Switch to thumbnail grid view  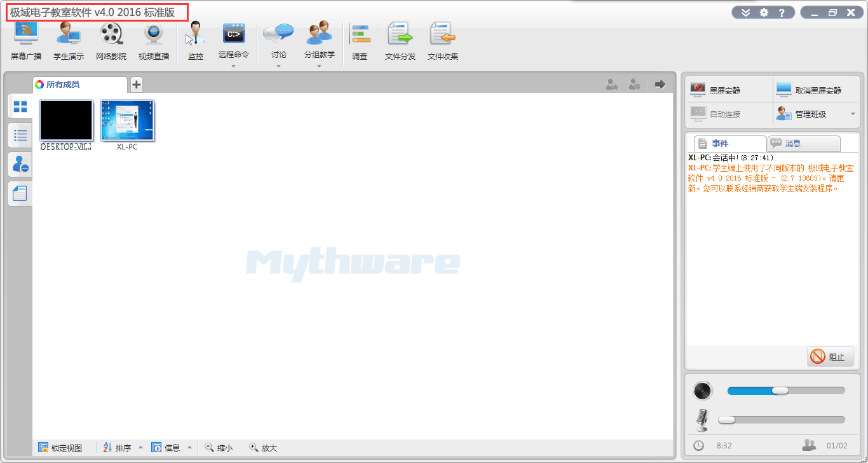(20, 106)
